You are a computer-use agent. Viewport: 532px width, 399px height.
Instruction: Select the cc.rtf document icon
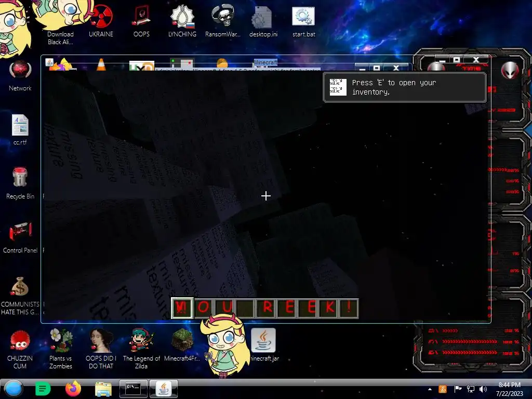click(x=20, y=129)
